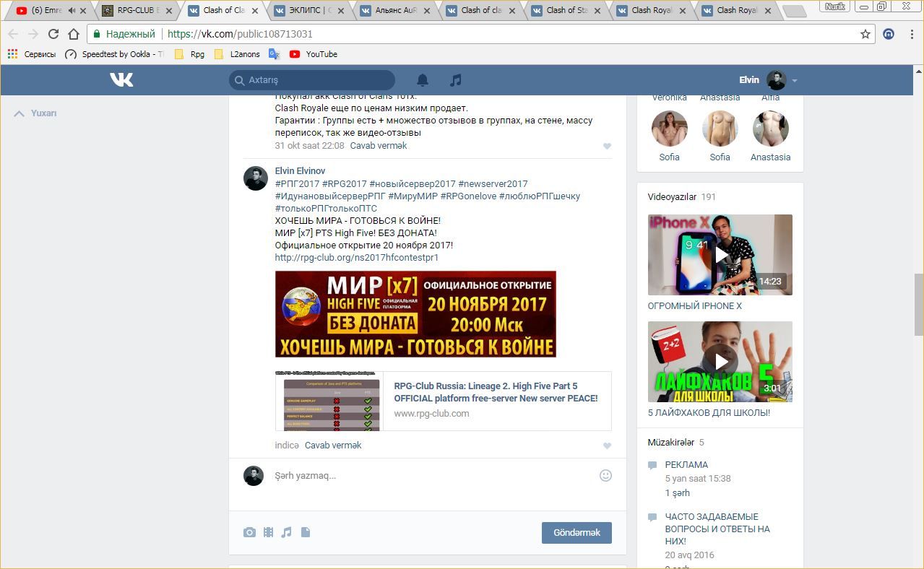The height and width of the screenshot is (569, 924).
Task: Open the Rpg bookmark folder
Action: (x=189, y=54)
